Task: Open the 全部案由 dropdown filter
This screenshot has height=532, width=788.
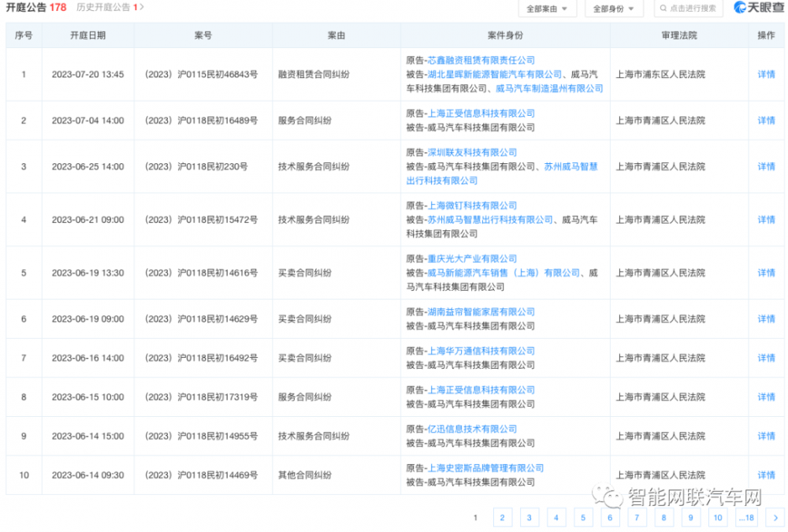Action: tap(547, 9)
